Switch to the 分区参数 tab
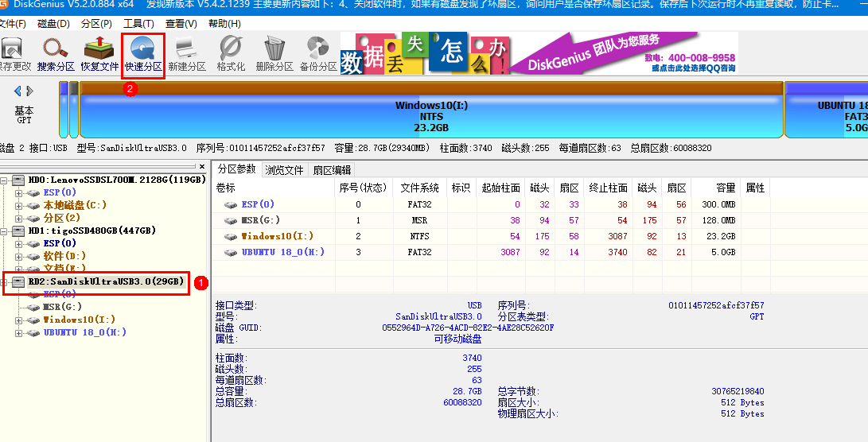 point(237,169)
